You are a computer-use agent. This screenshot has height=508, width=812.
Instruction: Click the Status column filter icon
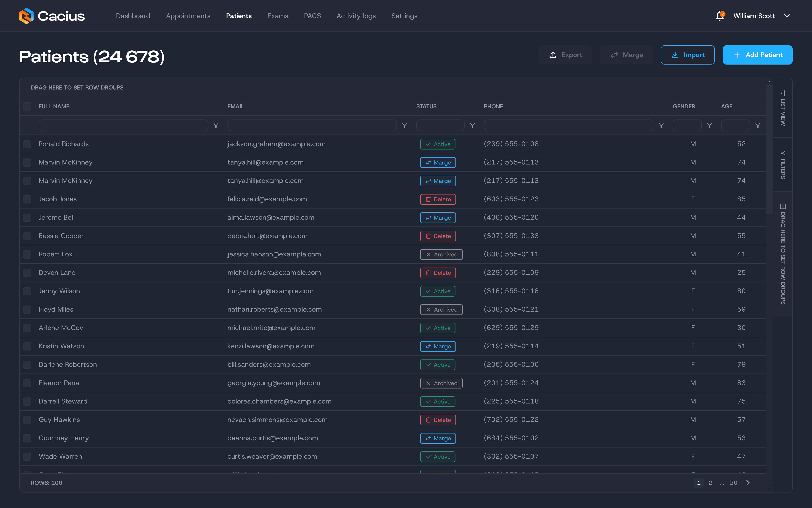click(x=472, y=125)
